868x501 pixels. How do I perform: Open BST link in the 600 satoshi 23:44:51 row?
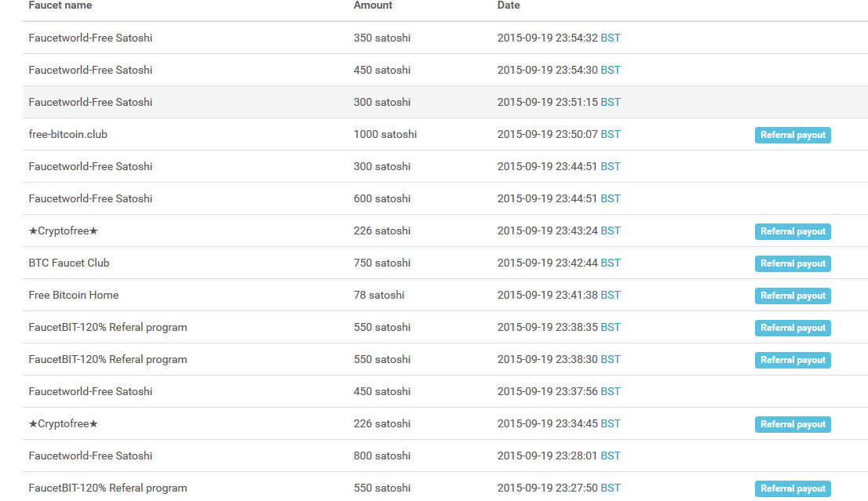[611, 198]
